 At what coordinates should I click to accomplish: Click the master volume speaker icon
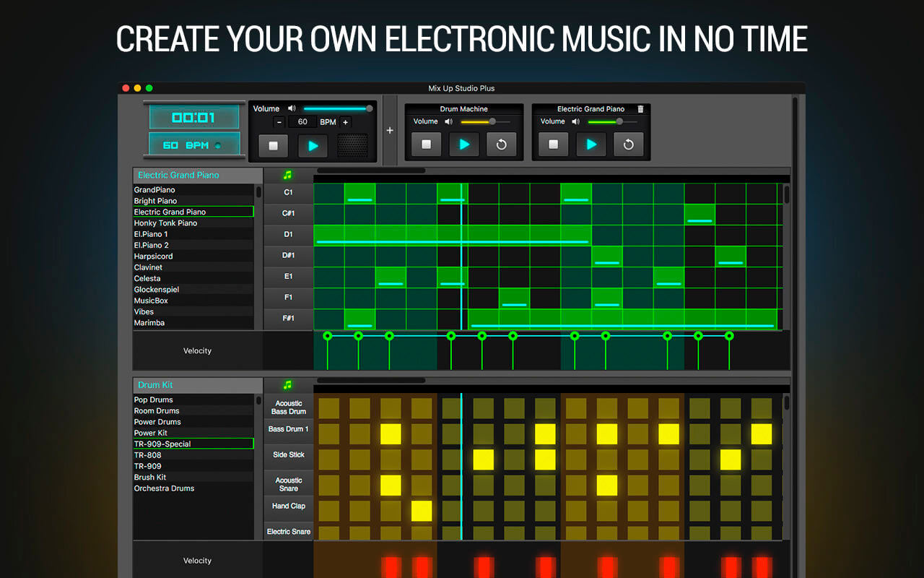click(x=292, y=108)
